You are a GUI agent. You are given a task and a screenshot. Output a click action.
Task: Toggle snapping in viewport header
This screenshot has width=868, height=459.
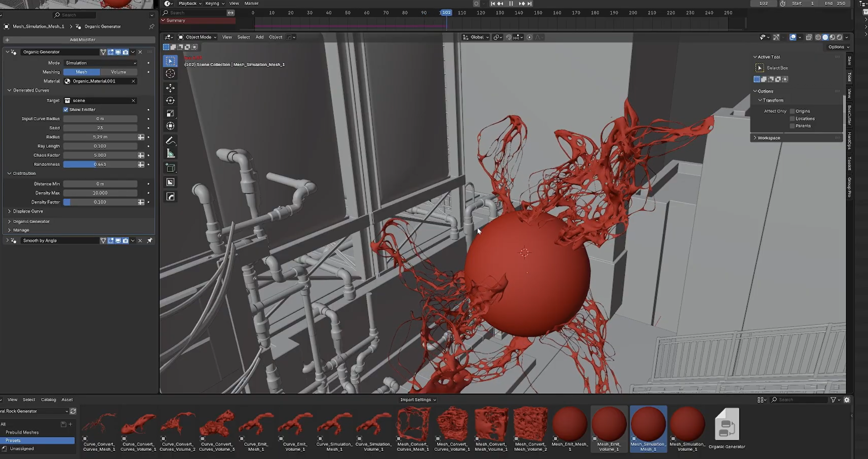(508, 37)
